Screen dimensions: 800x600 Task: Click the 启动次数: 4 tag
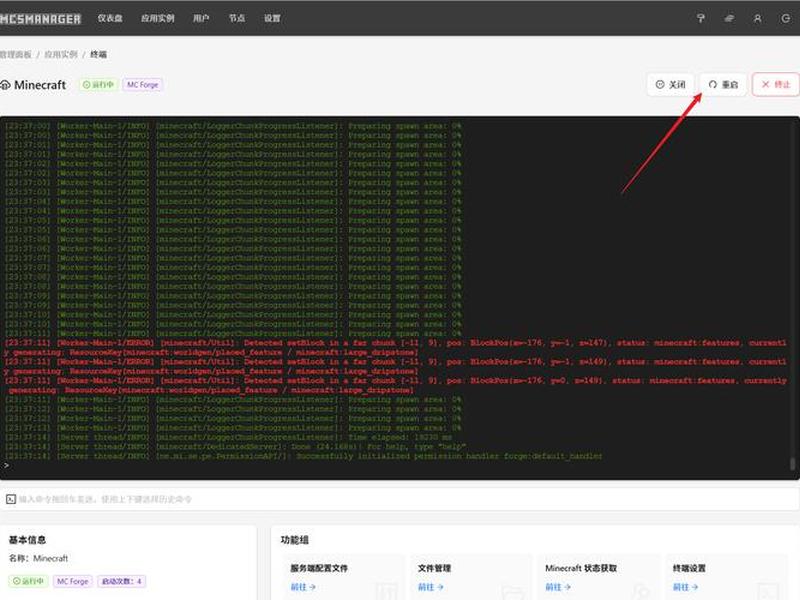click(121, 581)
